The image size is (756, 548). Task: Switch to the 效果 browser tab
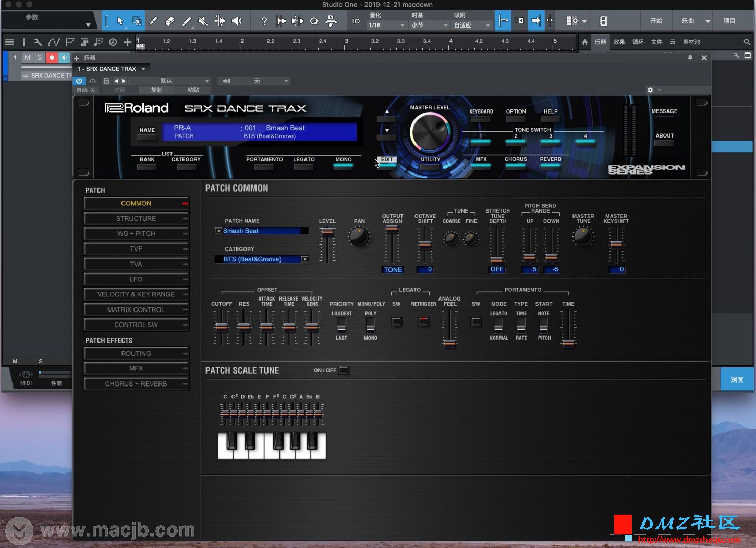[x=619, y=42]
